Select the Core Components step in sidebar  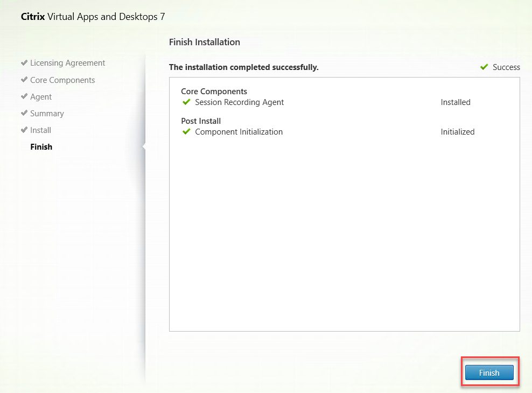62,80
